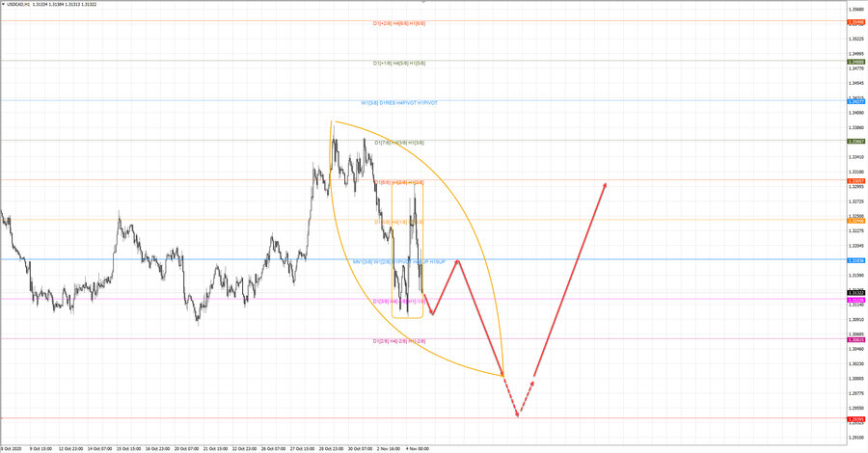Click the 4 Nov 00:00 time label
Image resolution: width=868 pixels, height=453 pixels.
coord(418,448)
